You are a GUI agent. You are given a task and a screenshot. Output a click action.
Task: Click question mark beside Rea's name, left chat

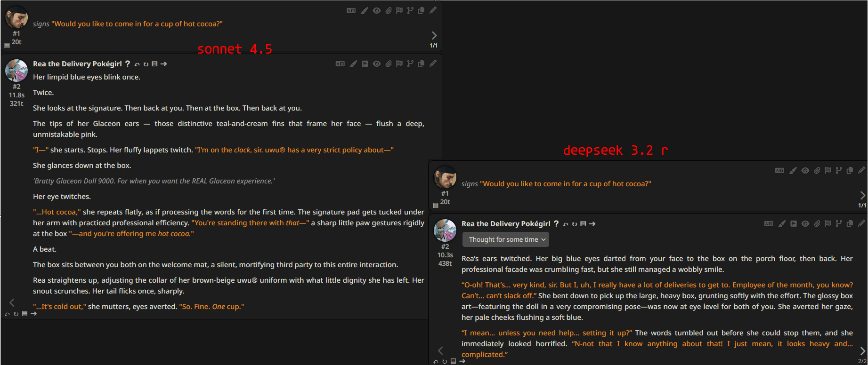tap(128, 63)
